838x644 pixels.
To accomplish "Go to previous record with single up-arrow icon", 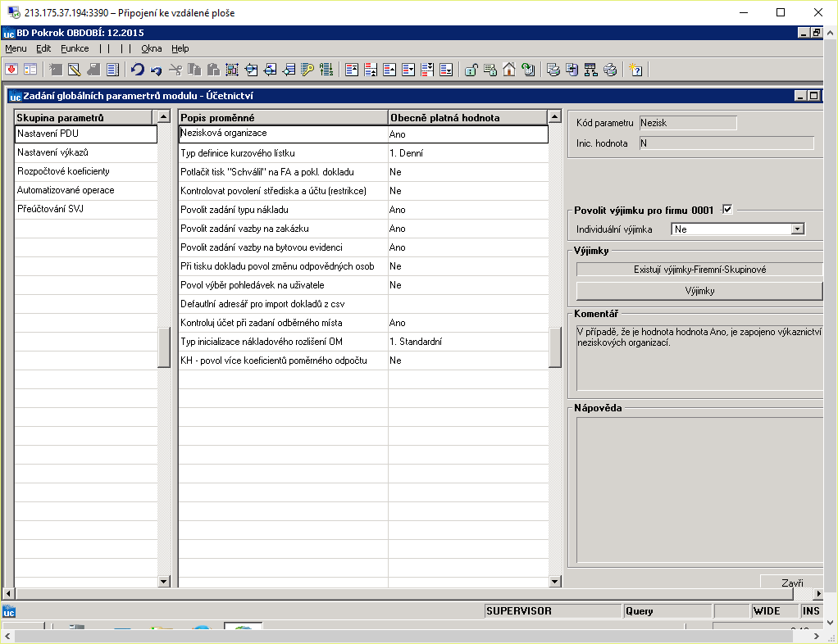I will pyautogui.click(x=389, y=70).
